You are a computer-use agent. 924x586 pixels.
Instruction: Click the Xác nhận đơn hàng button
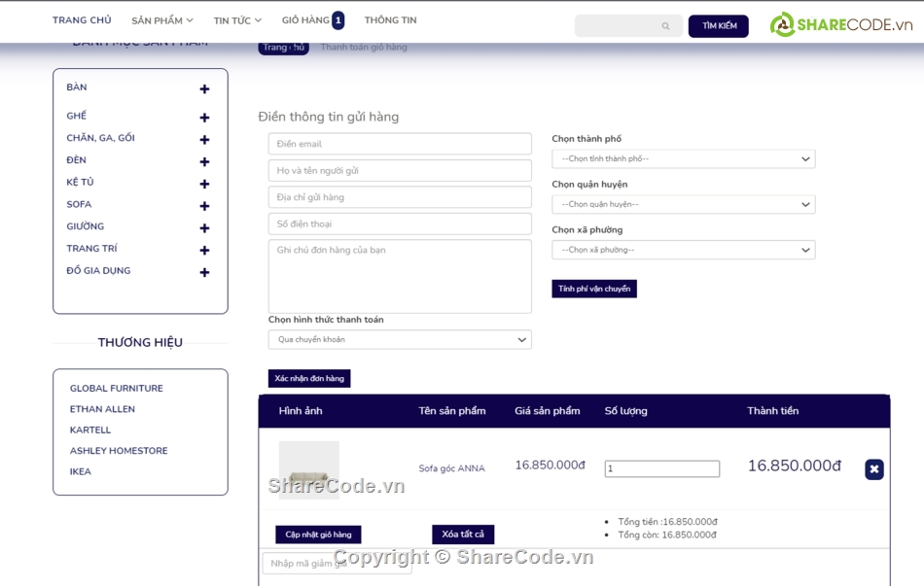[308, 378]
